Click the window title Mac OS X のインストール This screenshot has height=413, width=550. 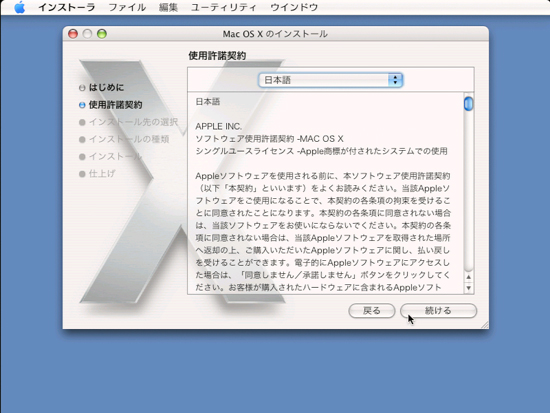click(x=275, y=34)
